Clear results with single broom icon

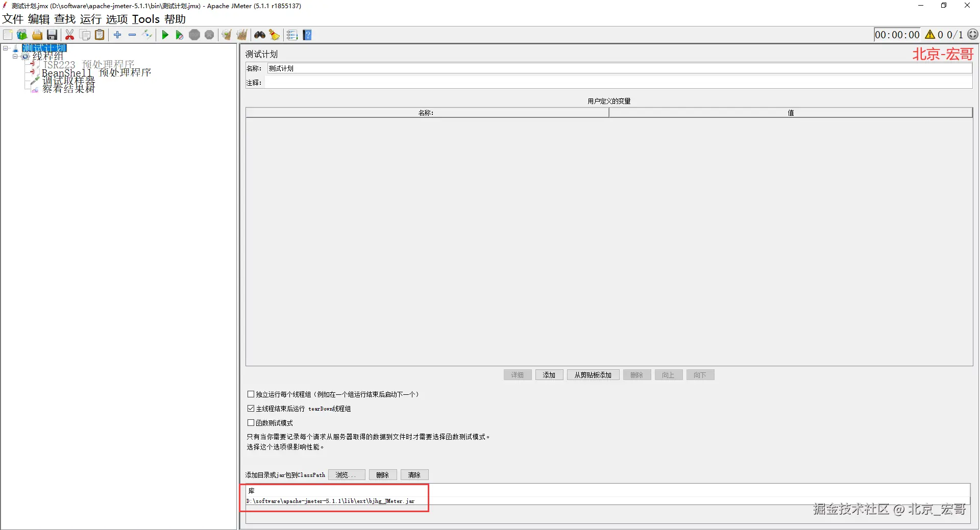pos(227,35)
